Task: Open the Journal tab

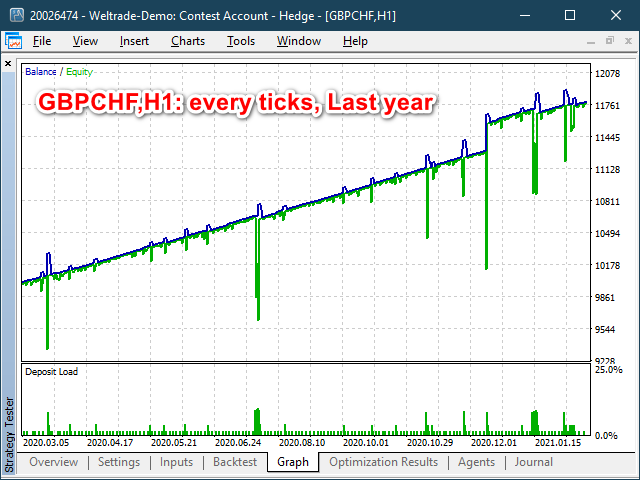Action: (533, 462)
